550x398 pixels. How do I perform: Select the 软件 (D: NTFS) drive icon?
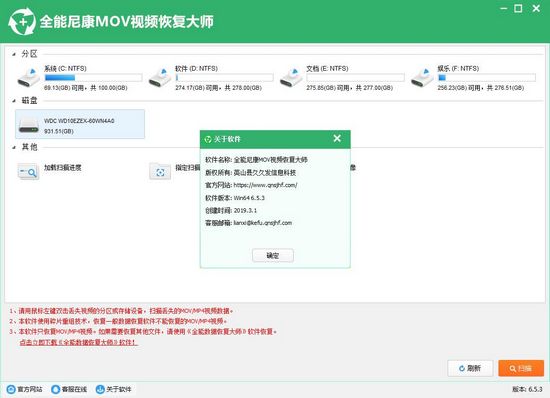point(160,78)
